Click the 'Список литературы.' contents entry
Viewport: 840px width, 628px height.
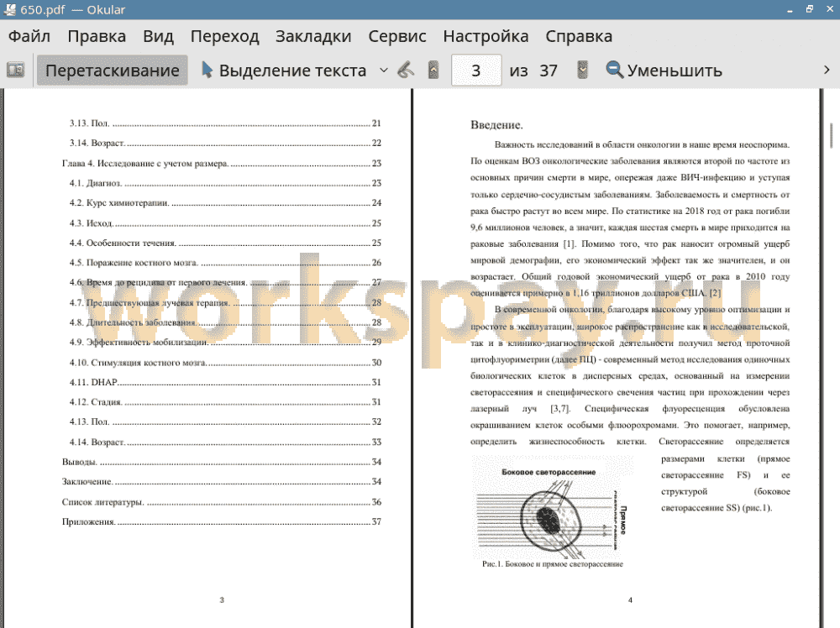[x=221, y=502]
